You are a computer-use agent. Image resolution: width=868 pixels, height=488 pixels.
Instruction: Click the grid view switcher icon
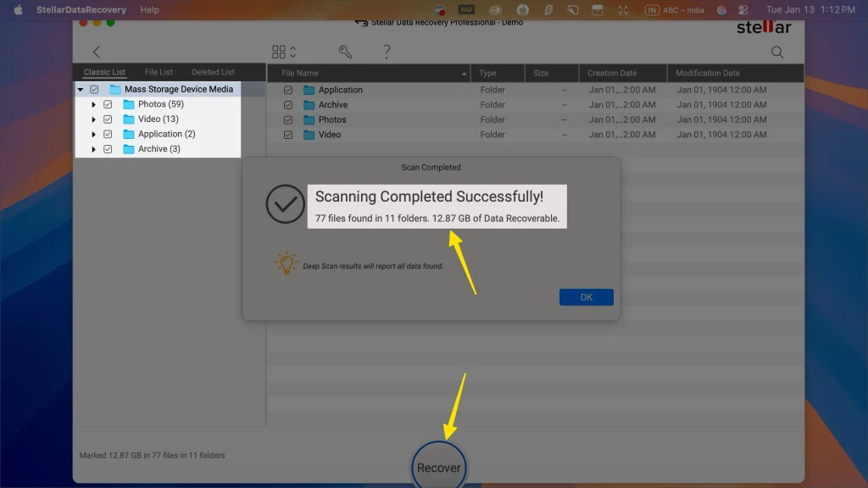click(x=280, y=51)
